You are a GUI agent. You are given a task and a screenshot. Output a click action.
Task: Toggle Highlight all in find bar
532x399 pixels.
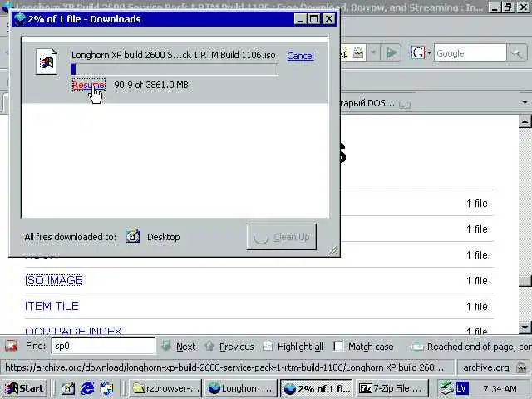tap(300, 347)
